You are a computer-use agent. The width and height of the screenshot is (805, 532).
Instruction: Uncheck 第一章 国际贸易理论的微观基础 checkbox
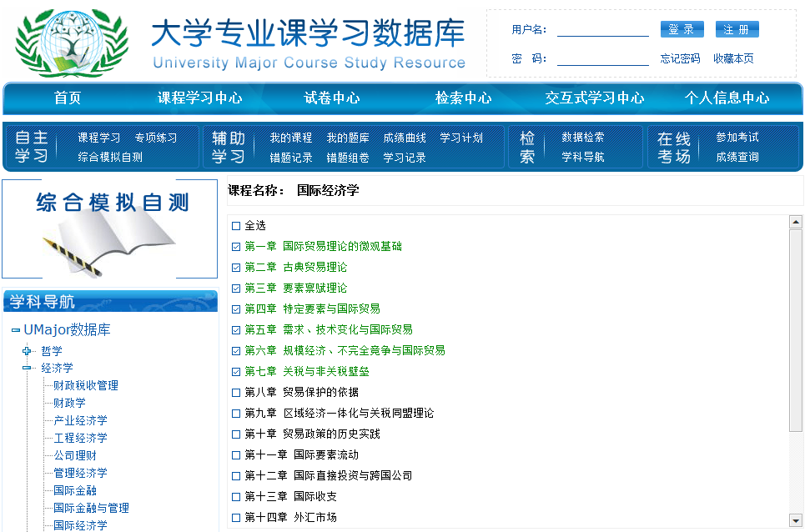click(236, 247)
